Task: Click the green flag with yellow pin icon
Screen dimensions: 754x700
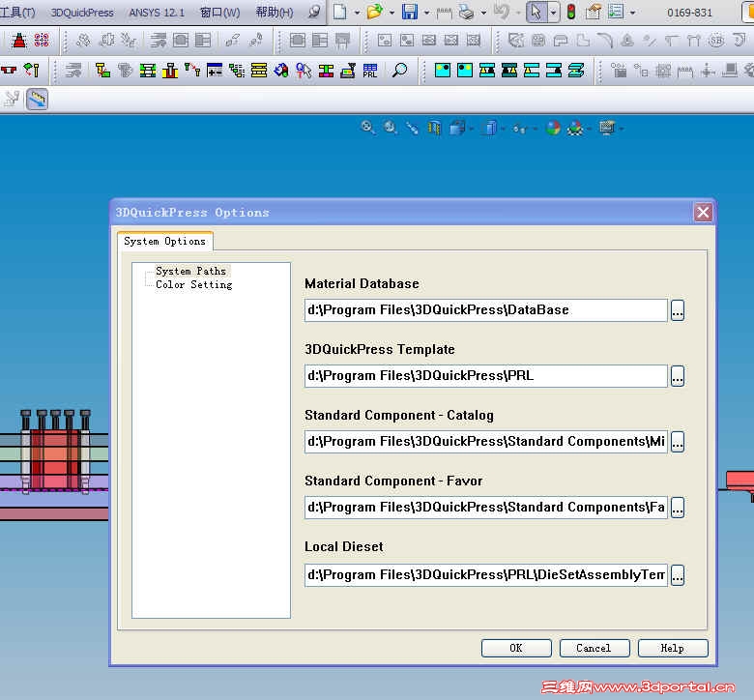Action: pyautogui.click(x=32, y=71)
